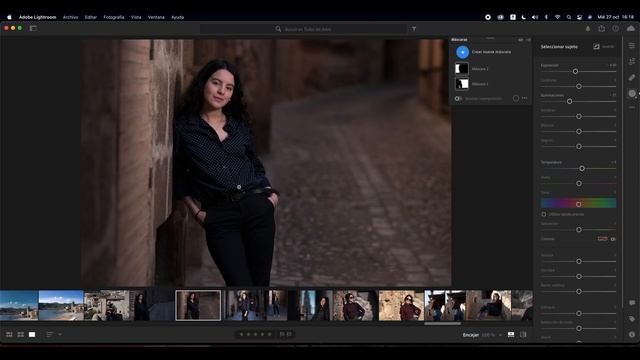This screenshot has height=360, width=640.
Task: Click the blue Create new mask plus button
Action: [x=462, y=52]
